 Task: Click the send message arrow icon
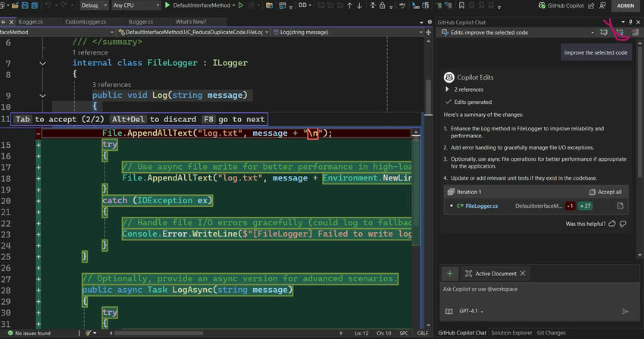(625, 311)
